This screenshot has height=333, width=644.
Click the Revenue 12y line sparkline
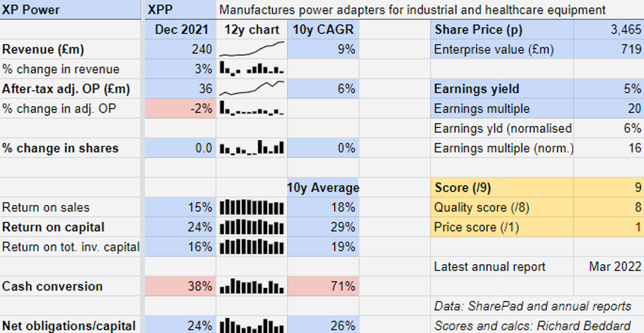tap(251, 49)
